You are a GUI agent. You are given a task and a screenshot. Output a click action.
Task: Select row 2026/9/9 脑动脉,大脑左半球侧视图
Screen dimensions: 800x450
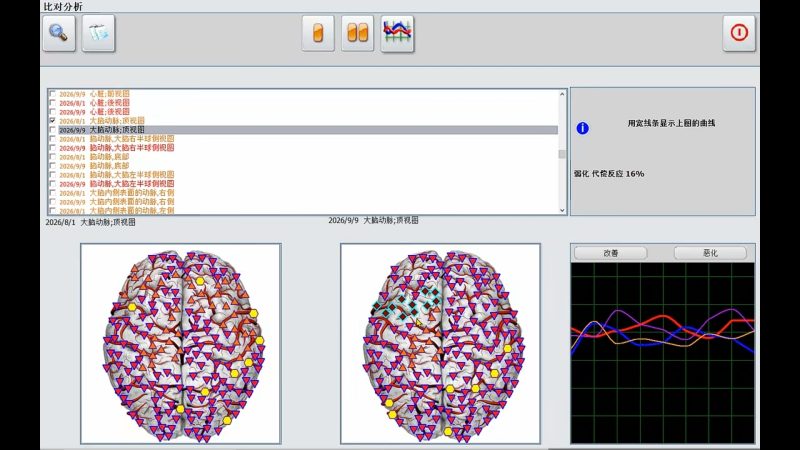(x=116, y=184)
